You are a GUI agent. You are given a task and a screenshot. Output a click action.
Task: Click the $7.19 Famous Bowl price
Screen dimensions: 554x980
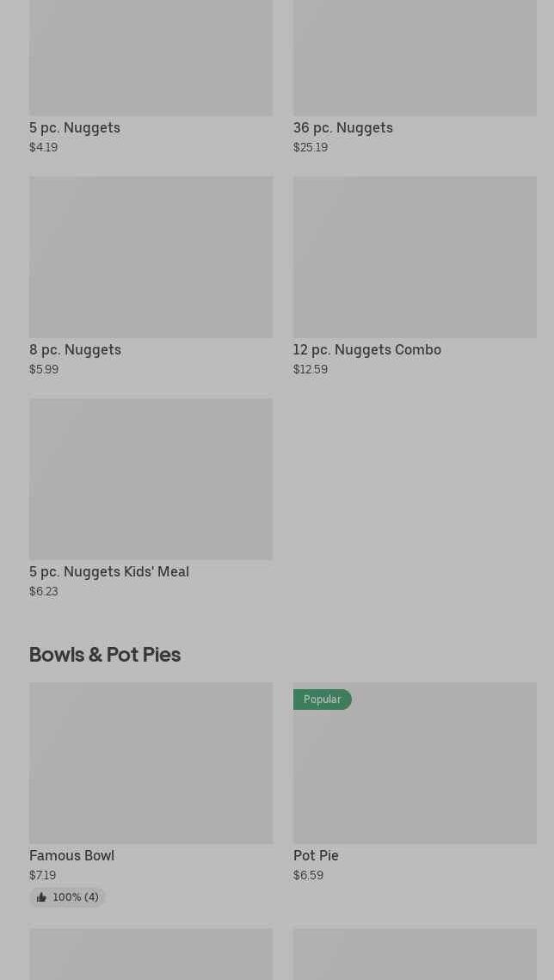[x=42, y=875]
